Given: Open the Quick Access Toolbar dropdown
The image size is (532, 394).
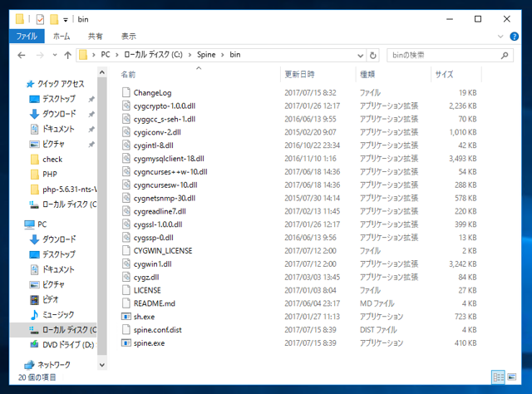Looking at the screenshot, I should (x=66, y=20).
